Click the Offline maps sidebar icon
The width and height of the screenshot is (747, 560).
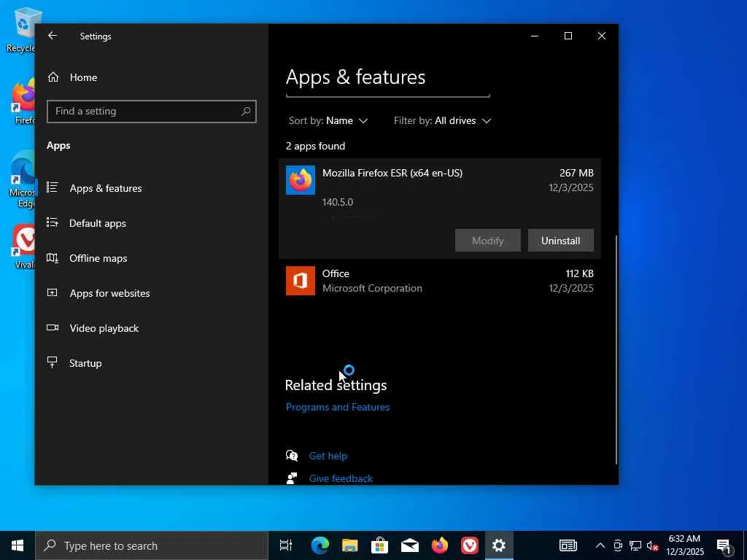coord(53,257)
